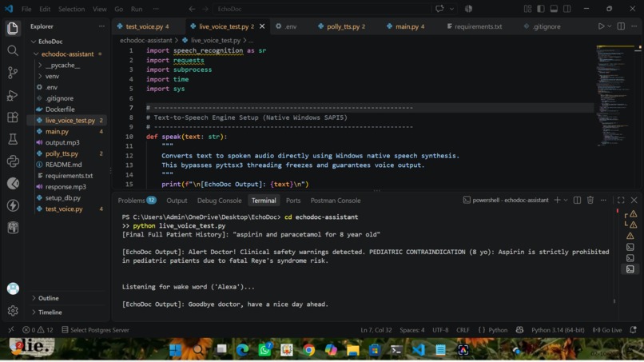Screen dimensions: 644x362
Task: Open the Run and Debug view
Action: coord(13,95)
